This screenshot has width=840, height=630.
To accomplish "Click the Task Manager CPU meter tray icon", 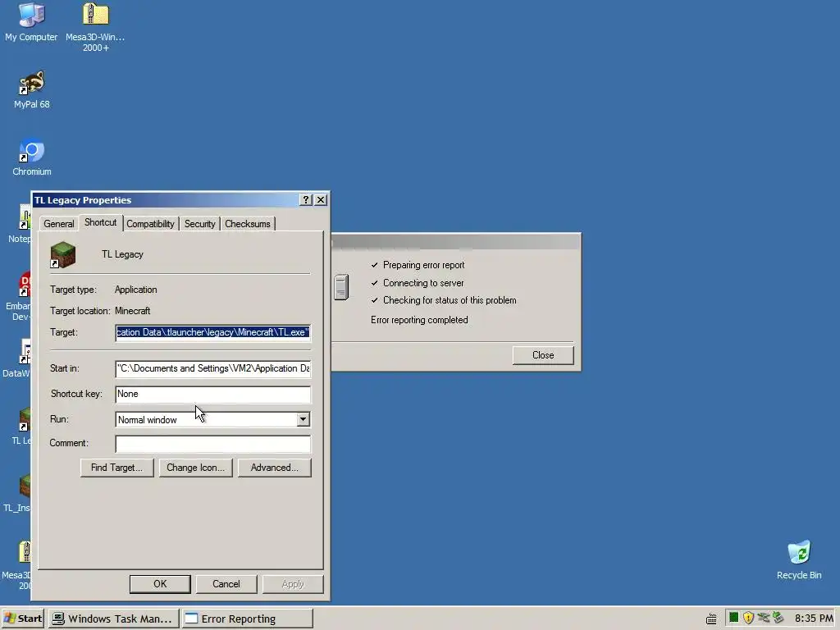I will click(733, 618).
